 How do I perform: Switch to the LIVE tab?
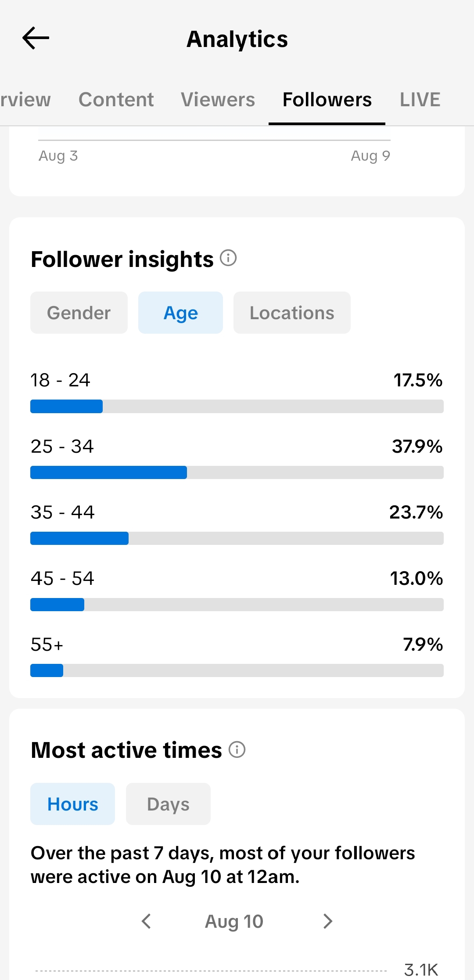420,100
